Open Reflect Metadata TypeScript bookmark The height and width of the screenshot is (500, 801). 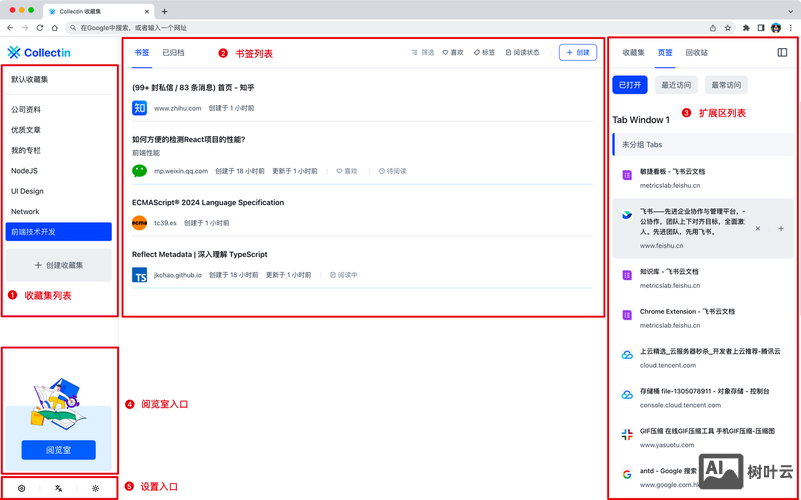point(200,254)
